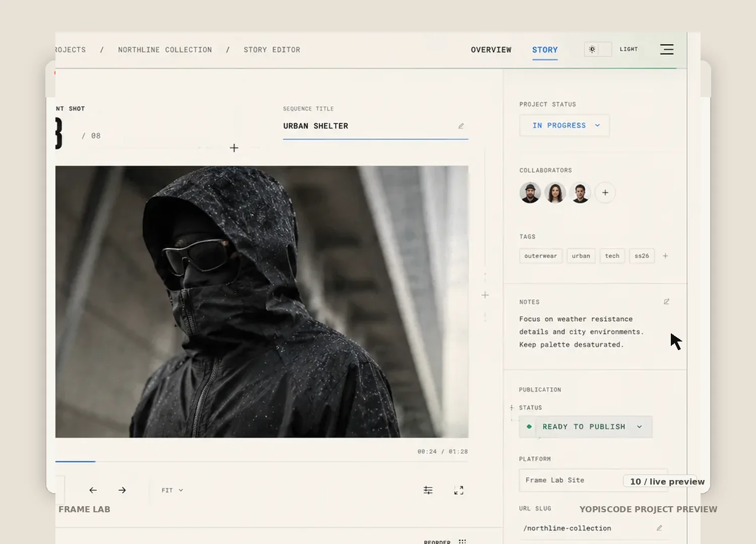Select the bearded collaborator avatar with hat

[530, 192]
